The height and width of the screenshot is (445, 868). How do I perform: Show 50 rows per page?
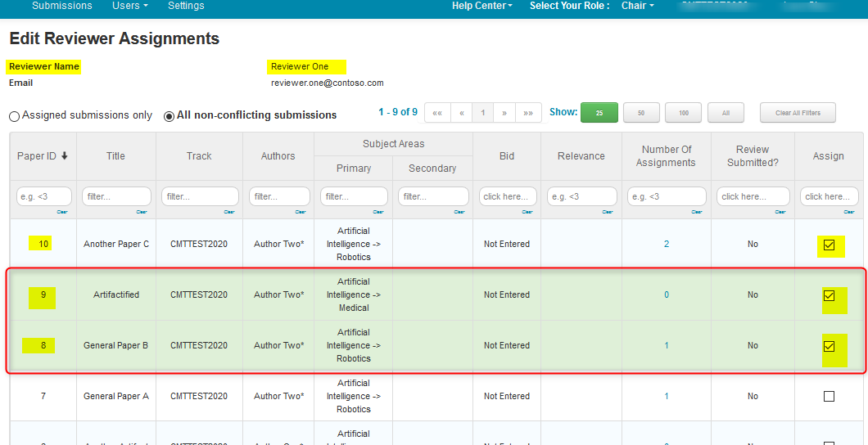tap(641, 113)
